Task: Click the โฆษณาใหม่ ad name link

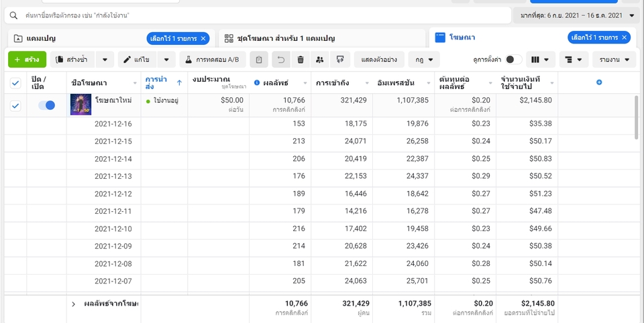Action: pos(113,101)
